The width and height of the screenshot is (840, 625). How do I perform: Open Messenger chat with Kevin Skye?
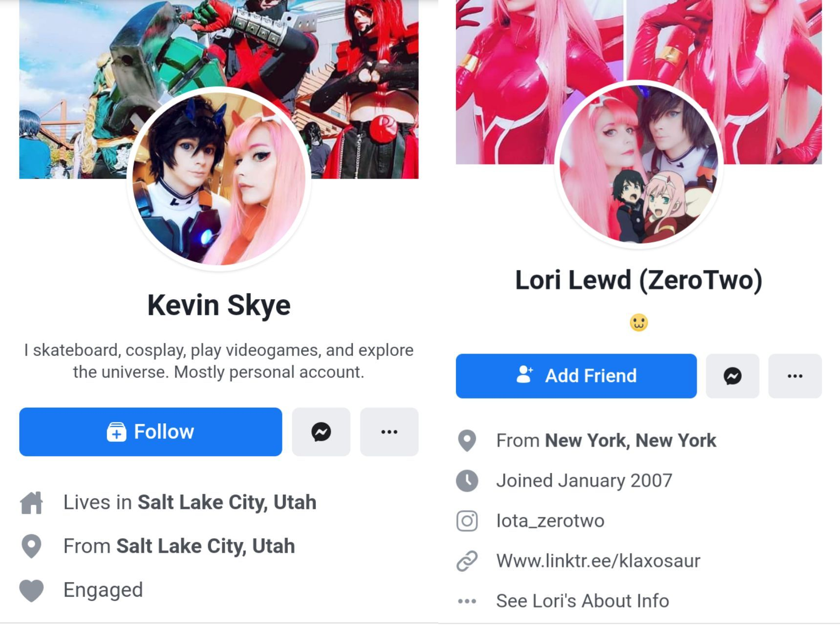tap(321, 432)
